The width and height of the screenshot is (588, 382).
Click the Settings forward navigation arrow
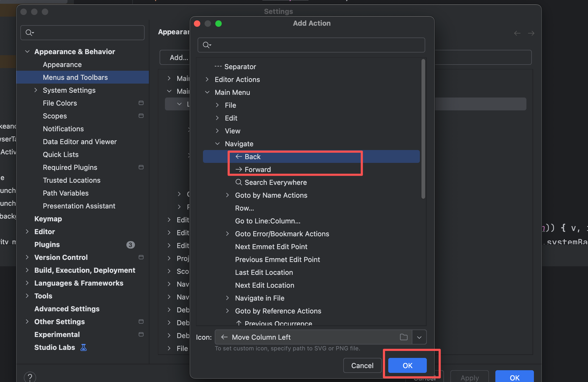(x=531, y=33)
